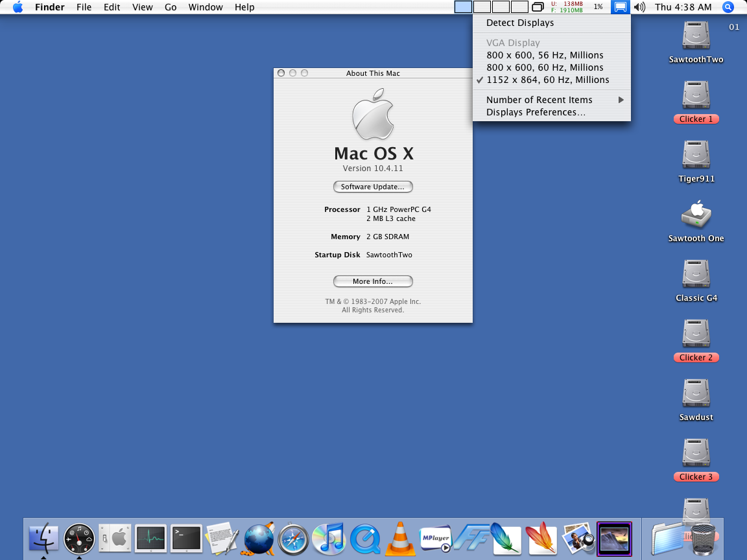Open Finder from the Dock

coord(43,539)
